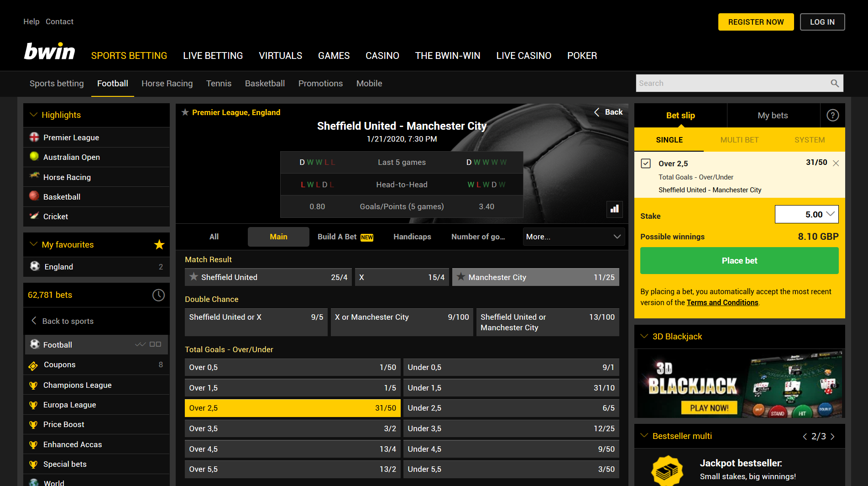Click the Enhanced Accas trophy icon
The width and height of the screenshot is (868, 486).
pyautogui.click(x=33, y=444)
